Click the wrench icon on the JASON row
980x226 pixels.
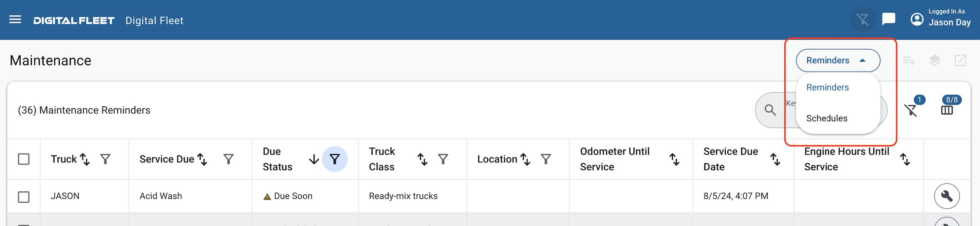click(x=947, y=196)
